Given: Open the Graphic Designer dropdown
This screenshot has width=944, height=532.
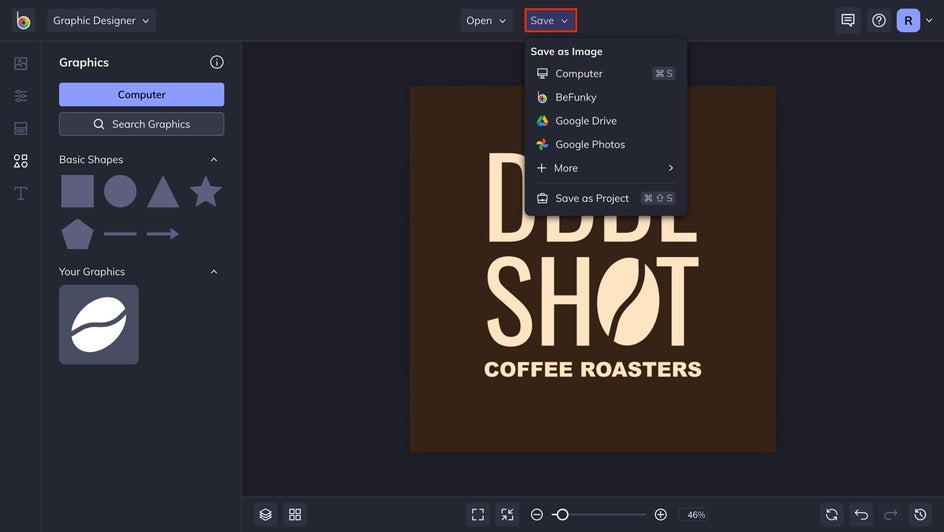Looking at the screenshot, I should tap(101, 20).
